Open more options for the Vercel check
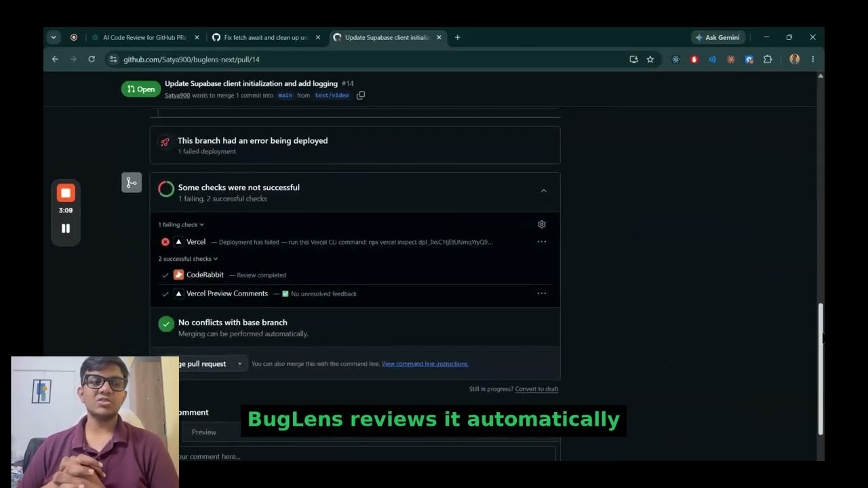The image size is (868, 488). coord(541,242)
